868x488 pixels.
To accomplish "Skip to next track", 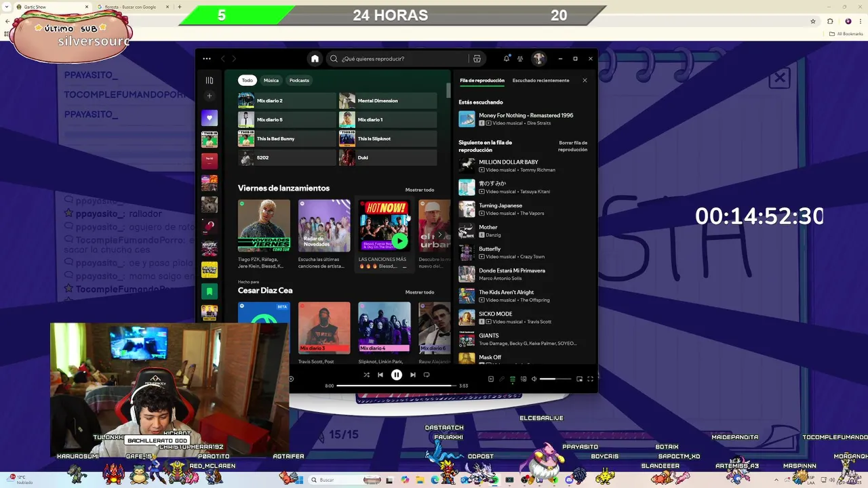I will pyautogui.click(x=412, y=375).
